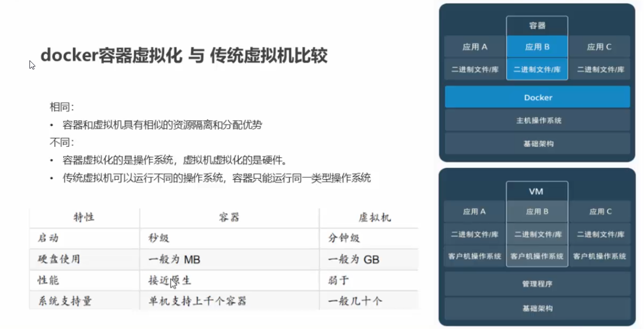
Task: Select the '系统支持量' row label
Action: [x=65, y=301]
